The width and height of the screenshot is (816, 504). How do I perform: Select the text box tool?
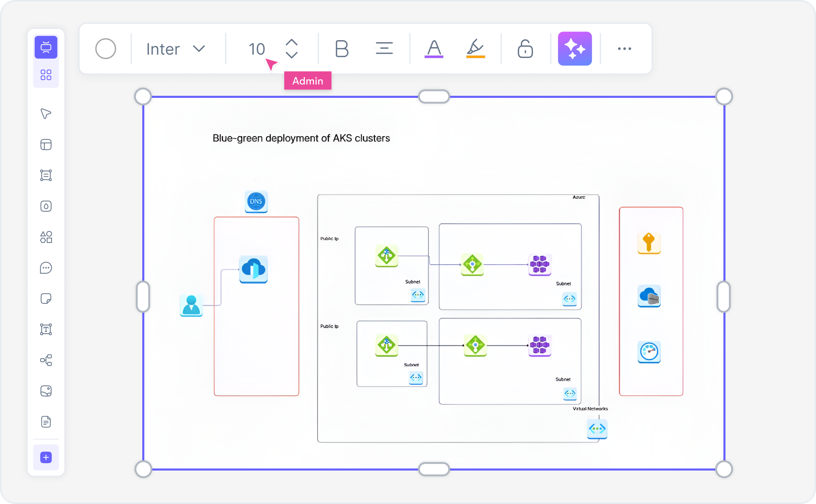pos(46,329)
